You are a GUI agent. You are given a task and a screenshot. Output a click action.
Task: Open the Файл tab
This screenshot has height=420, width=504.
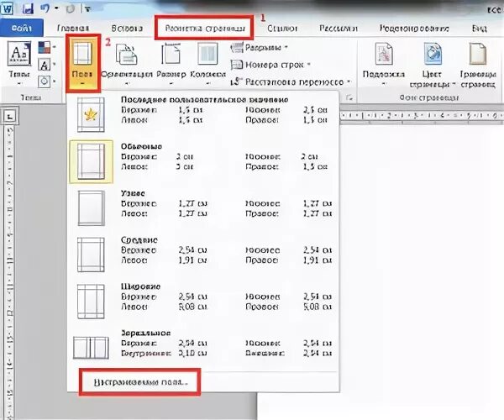(x=22, y=29)
